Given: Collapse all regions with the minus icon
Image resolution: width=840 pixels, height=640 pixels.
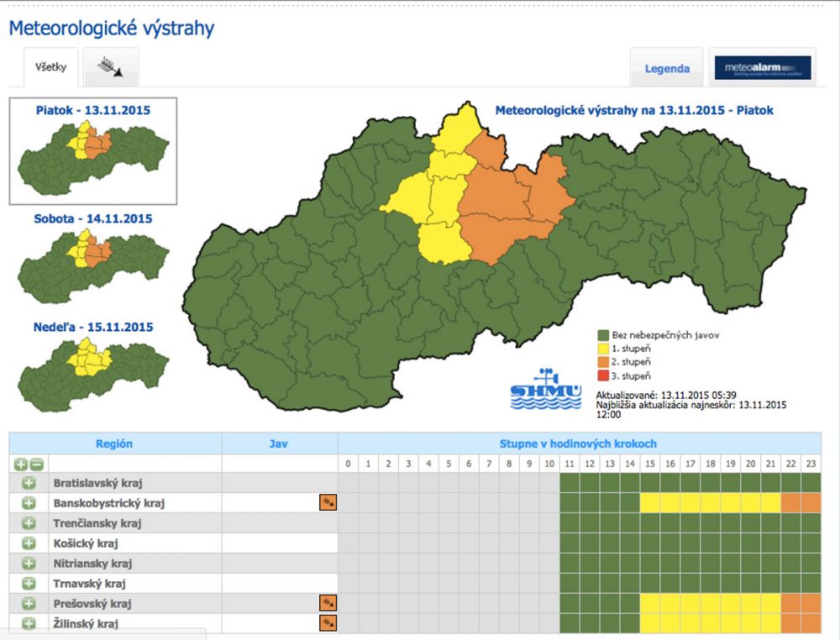Looking at the screenshot, I should coord(36,464).
